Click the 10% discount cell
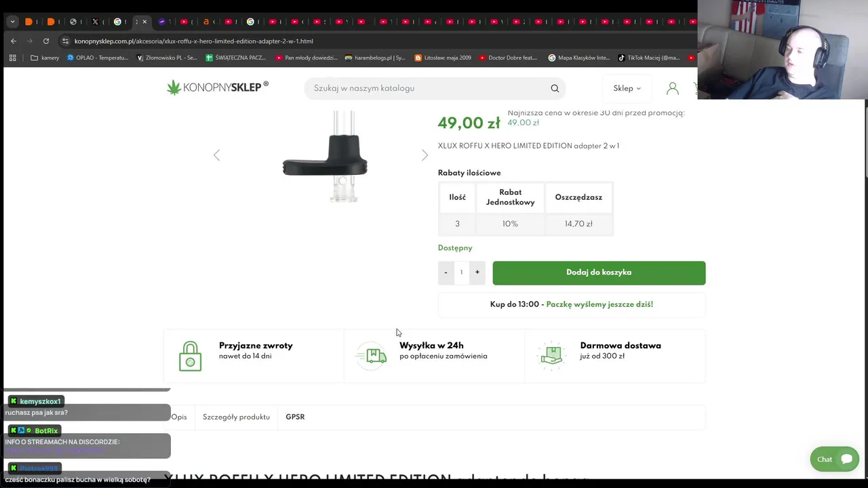This screenshot has width=868, height=488. 510,224
